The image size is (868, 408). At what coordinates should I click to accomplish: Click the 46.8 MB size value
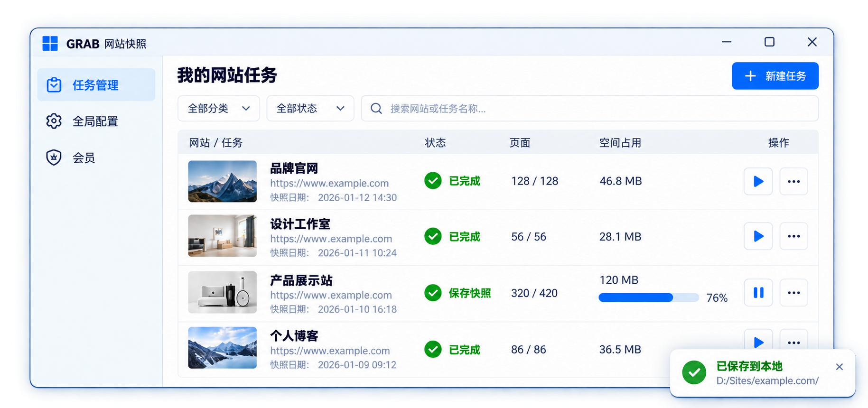[620, 181]
